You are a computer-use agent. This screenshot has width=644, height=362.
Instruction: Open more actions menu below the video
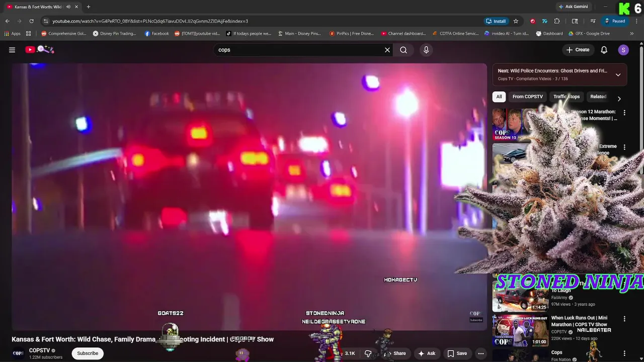[480, 353]
